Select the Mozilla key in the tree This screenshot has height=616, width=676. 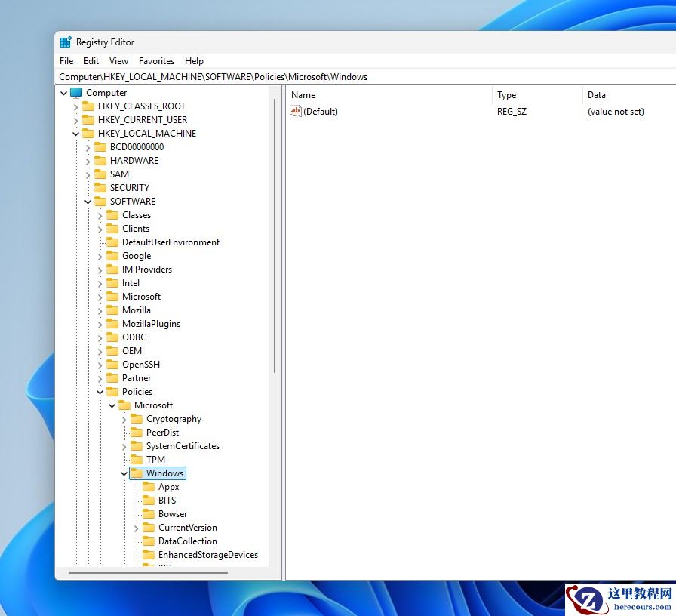point(135,310)
